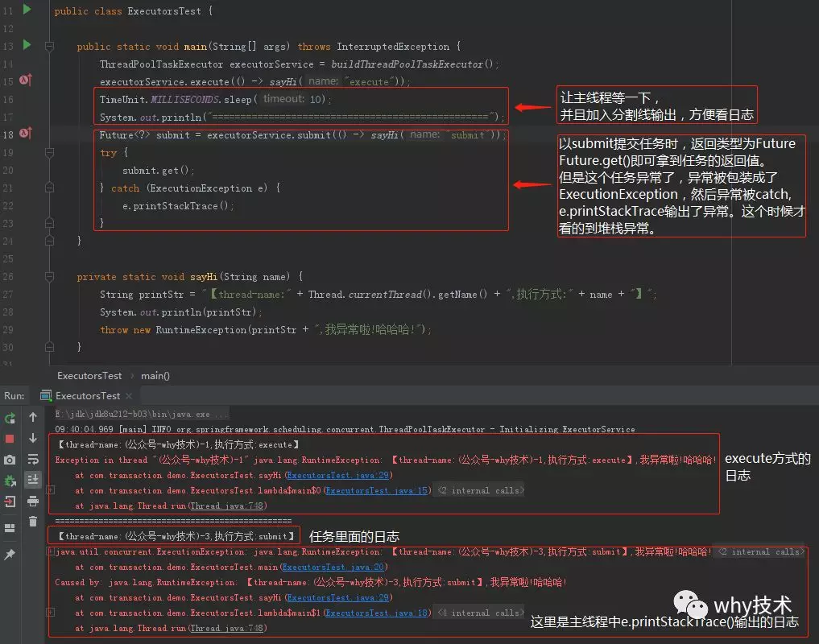Pin the Run tab with the pin icon
This screenshot has width=819, height=644.
click(x=10, y=554)
